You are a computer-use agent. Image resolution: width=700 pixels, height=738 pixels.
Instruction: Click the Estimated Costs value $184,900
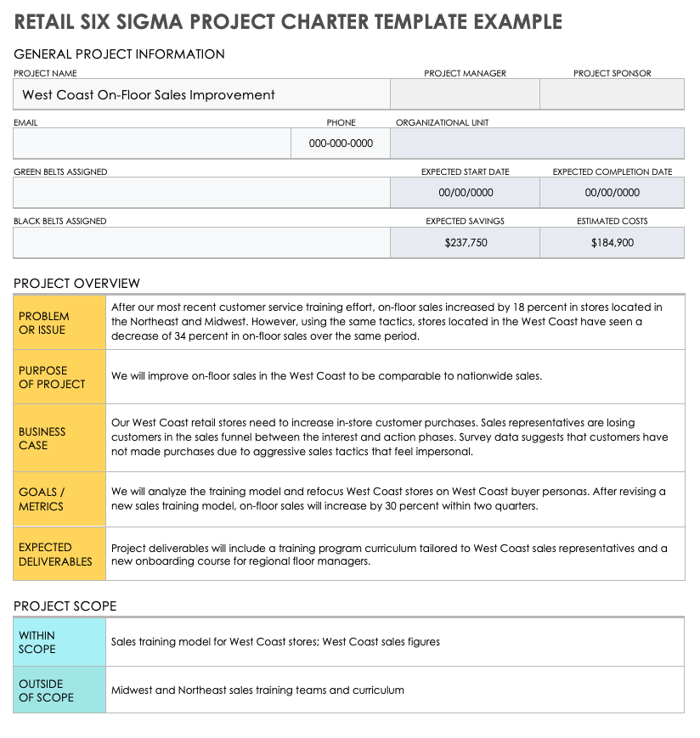tap(612, 243)
